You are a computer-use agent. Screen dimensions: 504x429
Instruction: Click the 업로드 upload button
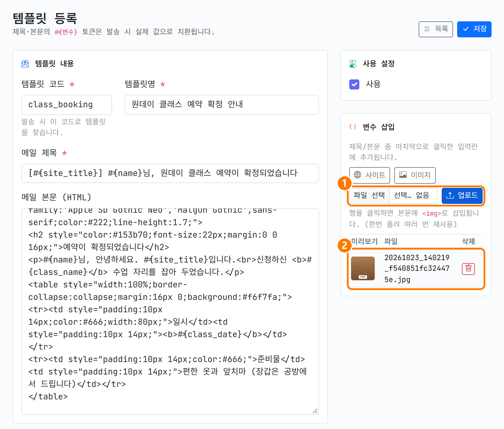click(x=462, y=196)
